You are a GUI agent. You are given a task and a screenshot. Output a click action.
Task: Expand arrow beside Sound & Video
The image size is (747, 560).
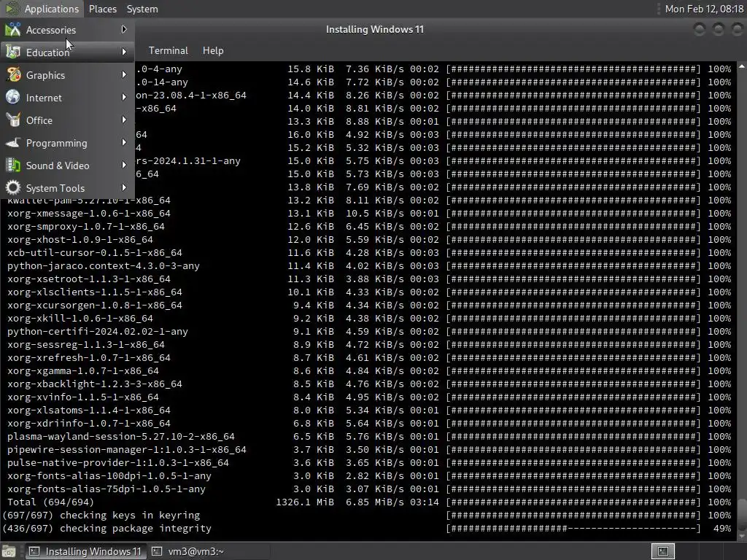point(124,166)
